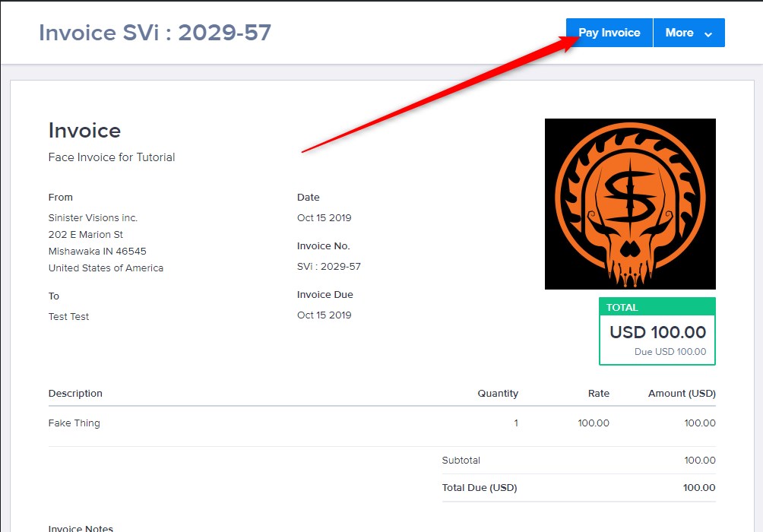Click the Total Due (USD) label

click(x=480, y=488)
